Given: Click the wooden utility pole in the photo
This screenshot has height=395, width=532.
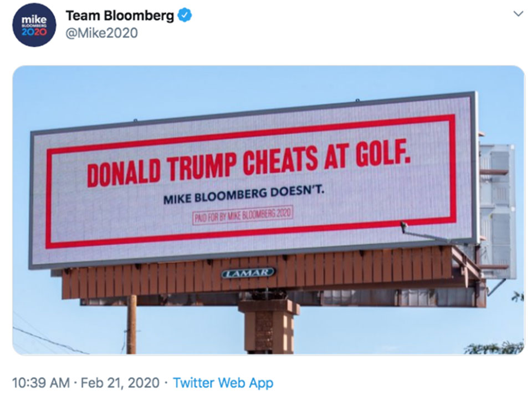Looking at the screenshot, I should 132,325.
